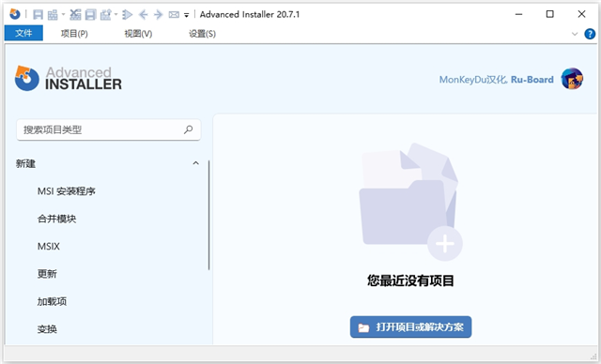Image resolution: width=601 pixels, height=364 pixels.
Task: Click the Run project icon
Action: pos(128,15)
